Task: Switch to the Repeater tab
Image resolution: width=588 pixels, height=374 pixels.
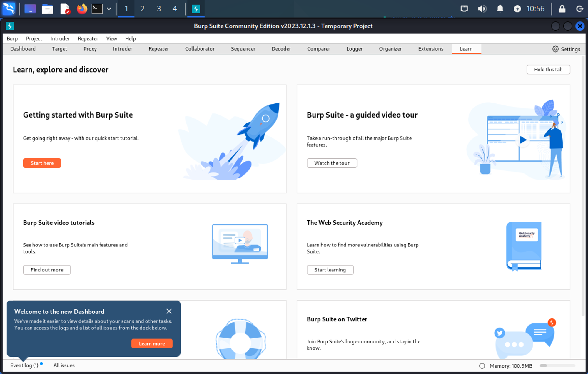Action: tap(159, 49)
